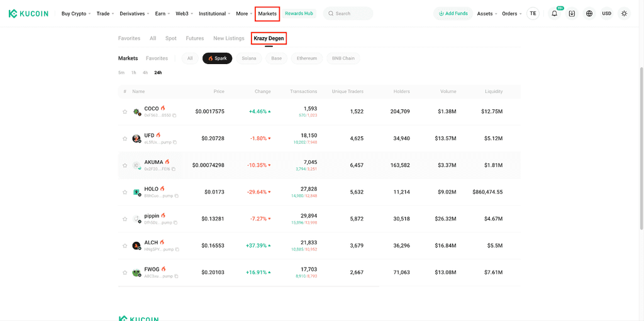Image resolution: width=644 pixels, height=321 pixels.
Task: Favorite FWOG with its star
Action: (125, 273)
